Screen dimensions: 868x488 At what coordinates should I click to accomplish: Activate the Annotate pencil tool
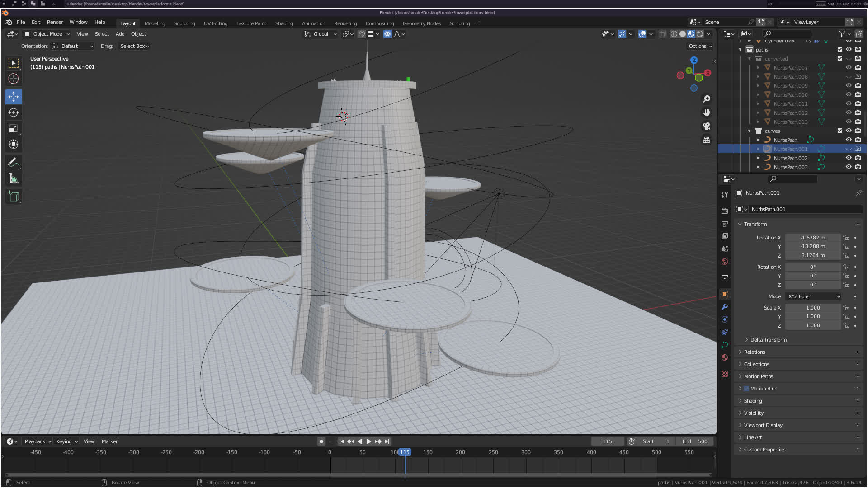click(x=14, y=162)
